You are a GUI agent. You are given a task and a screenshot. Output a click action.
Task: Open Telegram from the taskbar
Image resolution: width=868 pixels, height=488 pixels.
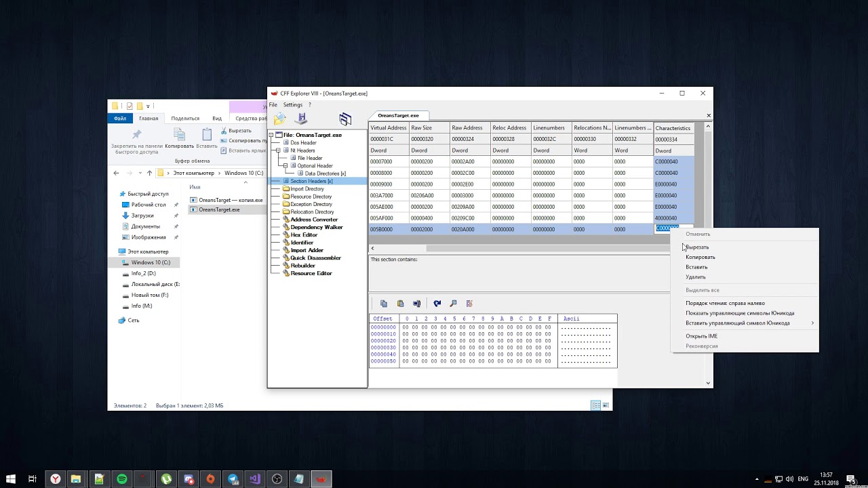[x=233, y=479]
